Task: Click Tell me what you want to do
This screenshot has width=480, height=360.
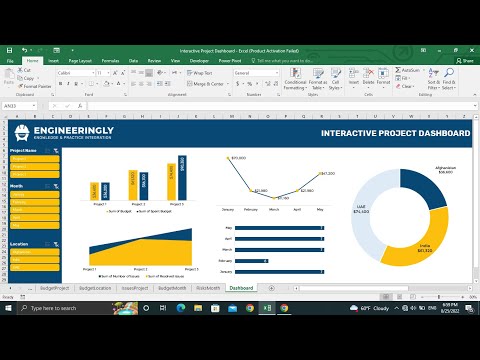Action: [282, 61]
